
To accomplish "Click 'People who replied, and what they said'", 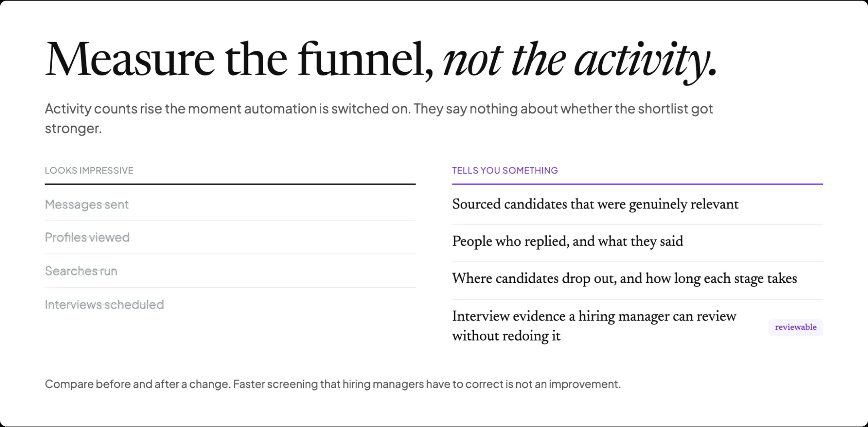I will [x=568, y=241].
